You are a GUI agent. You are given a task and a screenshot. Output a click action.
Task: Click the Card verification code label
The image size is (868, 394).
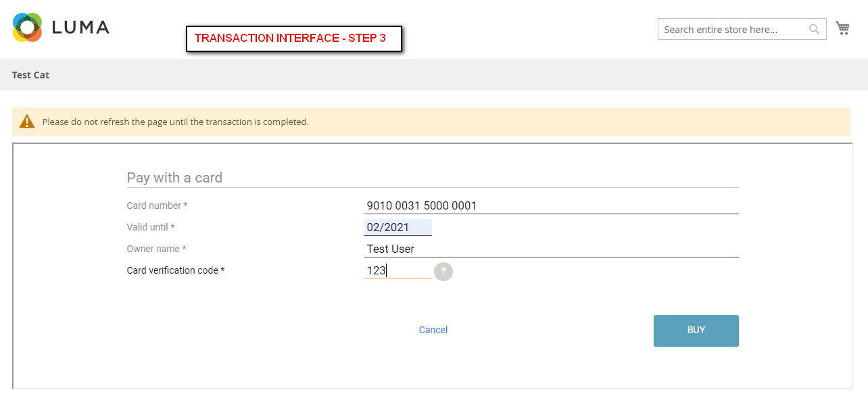(175, 270)
